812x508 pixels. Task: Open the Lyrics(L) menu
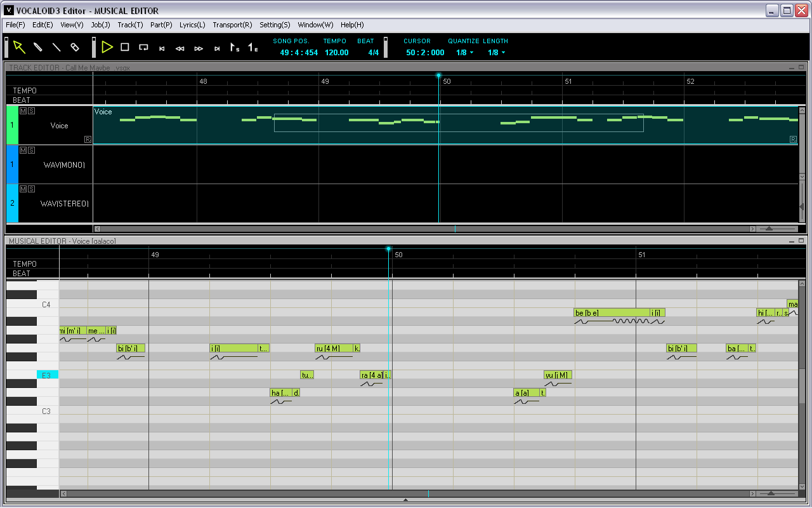point(192,25)
